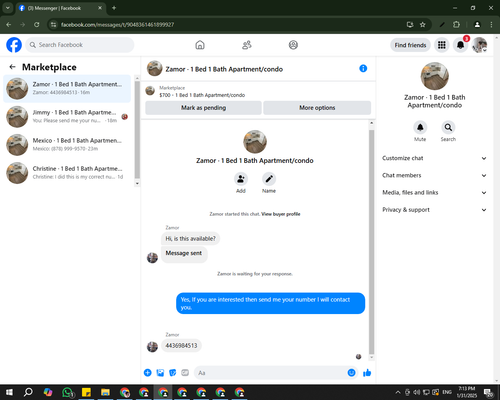Open the account profile picture menu
Viewport: 500px width, 400px height.
point(480,45)
